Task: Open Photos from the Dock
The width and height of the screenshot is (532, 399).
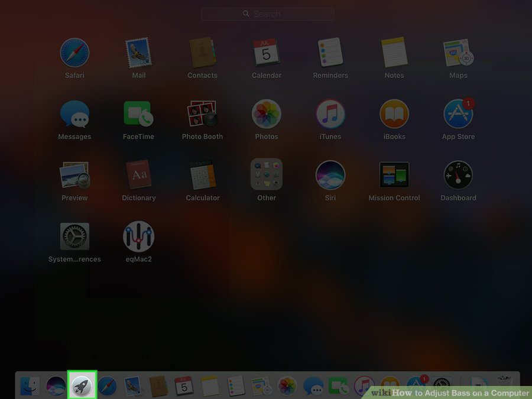Action: 287,386
